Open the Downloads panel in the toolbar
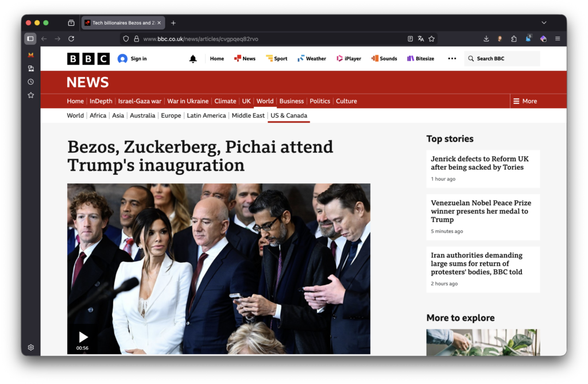Image resolution: width=588 pixels, height=384 pixels. pyautogui.click(x=486, y=39)
